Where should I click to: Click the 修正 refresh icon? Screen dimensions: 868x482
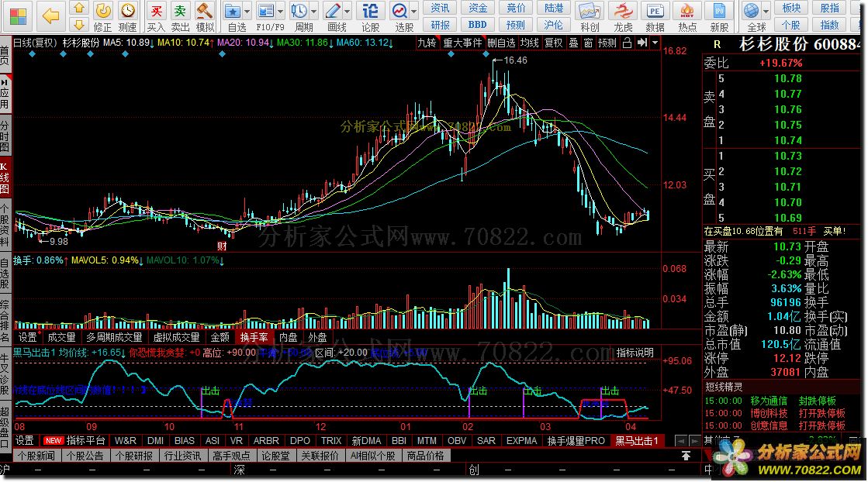(103, 11)
